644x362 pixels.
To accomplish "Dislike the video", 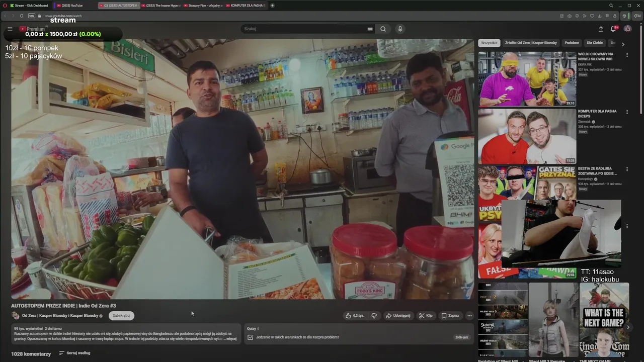I will [374, 316].
